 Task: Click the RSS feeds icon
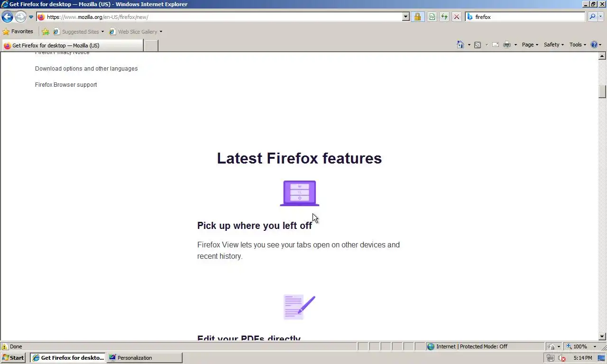pos(478,45)
